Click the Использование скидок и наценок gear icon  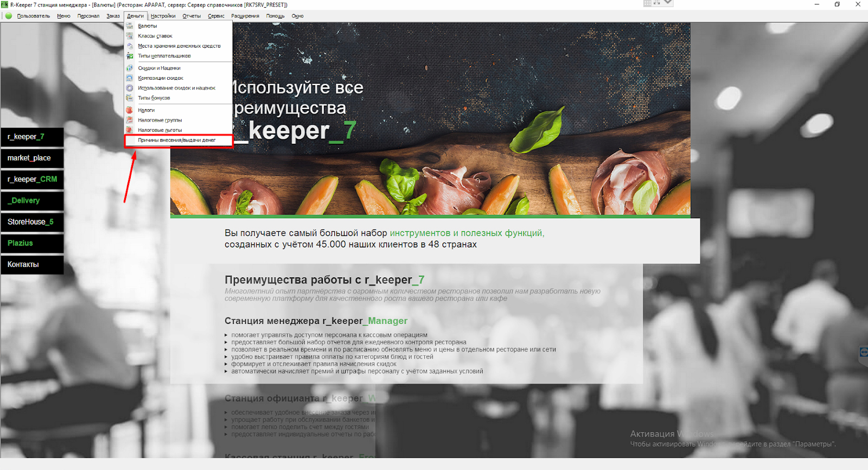(x=130, y=88)
